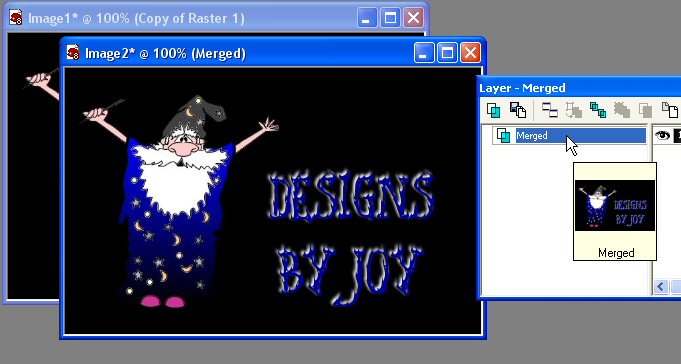
Task: Click the greyed gear-shaped layer toolbar icon
Action: 622,110
